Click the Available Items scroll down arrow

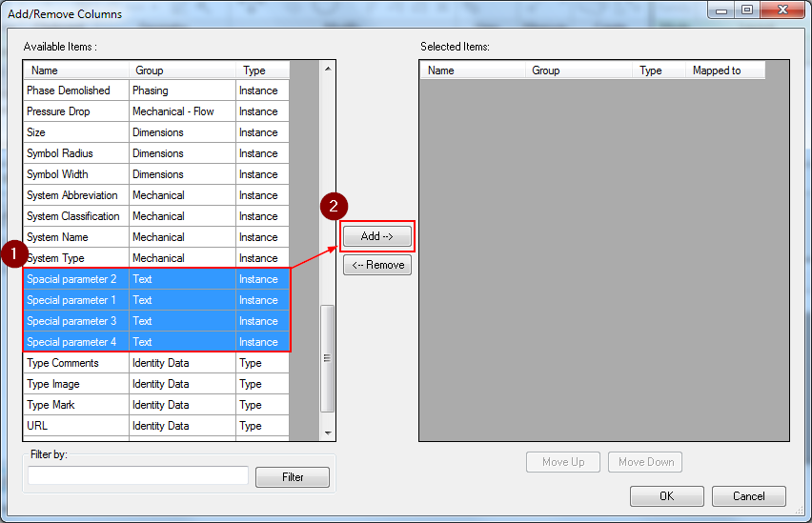point(328,432)
